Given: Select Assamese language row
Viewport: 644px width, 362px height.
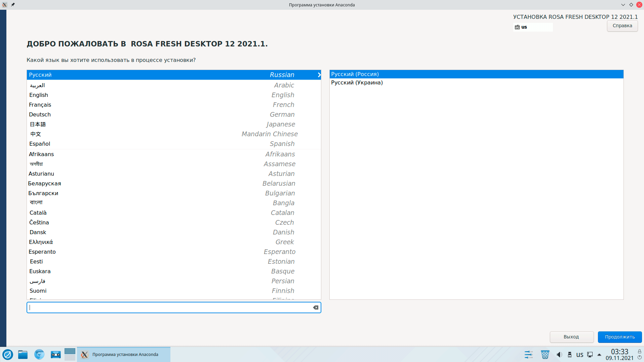Looking at the screenshot, I should point(174,164).
